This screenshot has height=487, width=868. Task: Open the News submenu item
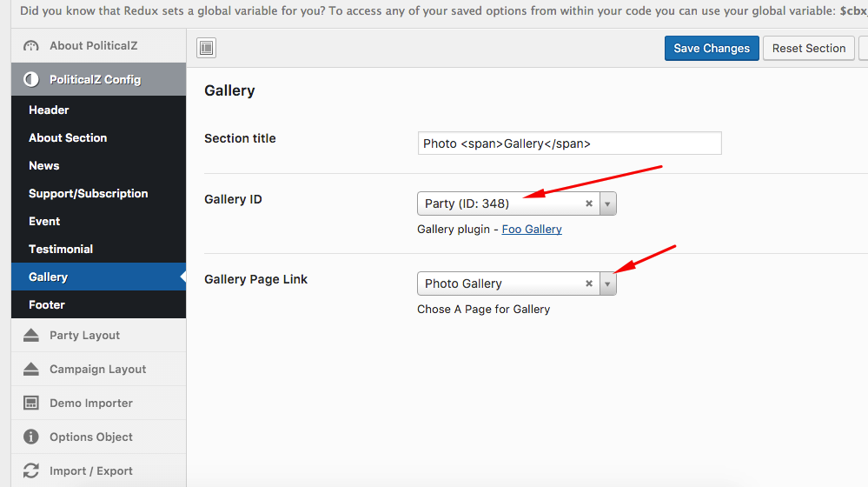98,165
